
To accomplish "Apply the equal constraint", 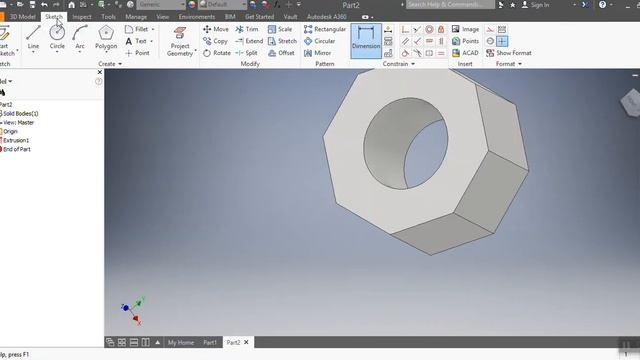I will tap(441, 53).
